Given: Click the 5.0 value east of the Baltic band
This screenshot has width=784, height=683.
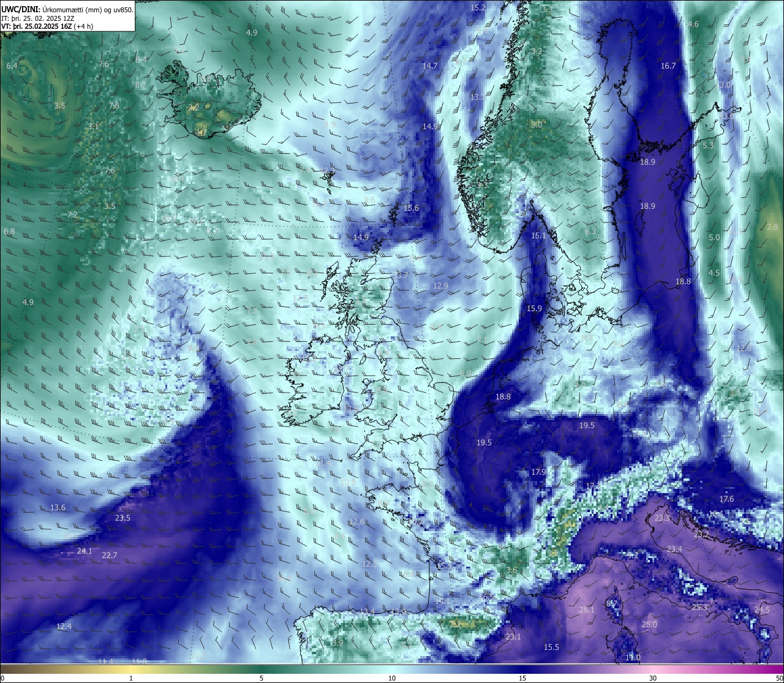Looking at the screenshot, I should click(714, 237).
